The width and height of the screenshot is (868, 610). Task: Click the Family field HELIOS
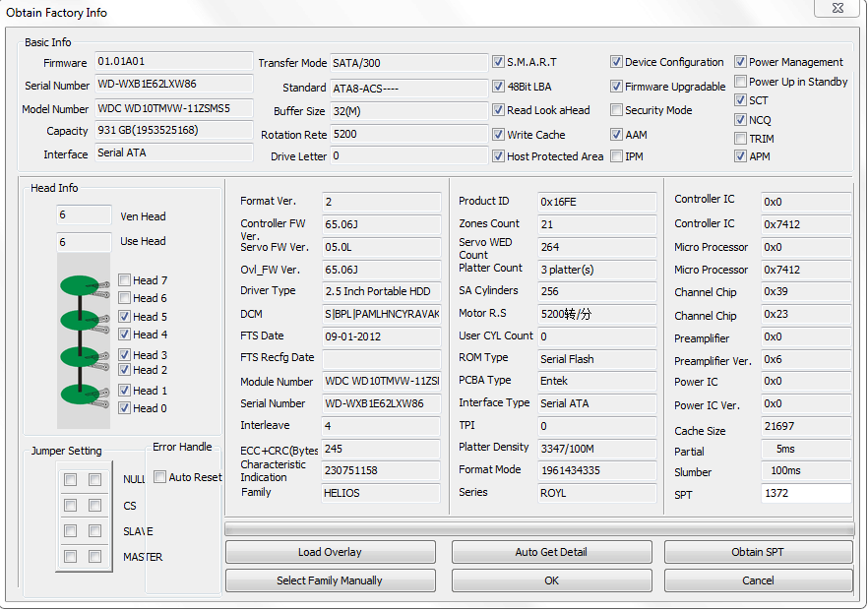tap(381, 493)
